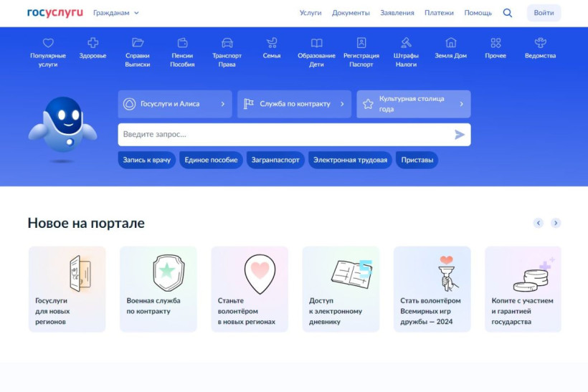Viewport: 588px width, 392px height.
Task: Click the Войти login button
Action: tap(544, 13)
